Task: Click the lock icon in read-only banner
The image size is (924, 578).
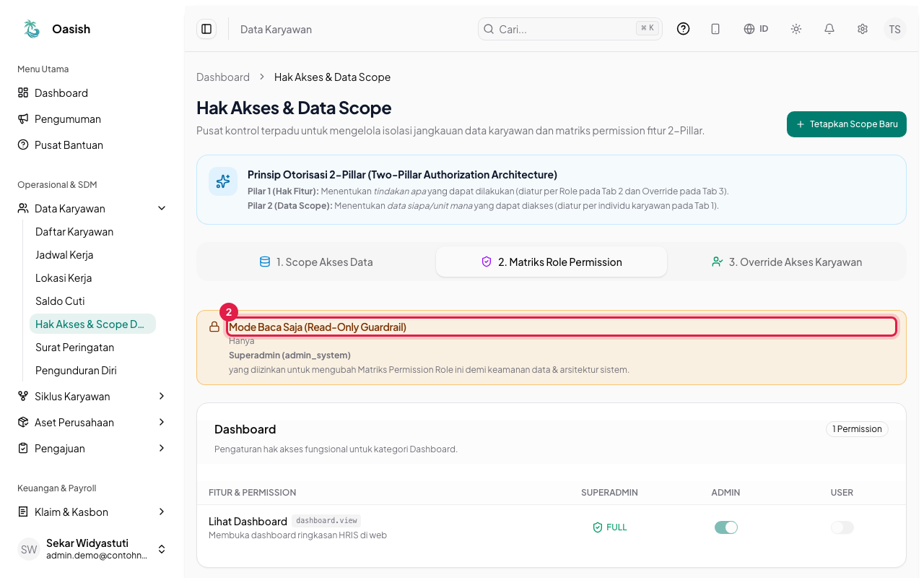Action: click(214, 327)
